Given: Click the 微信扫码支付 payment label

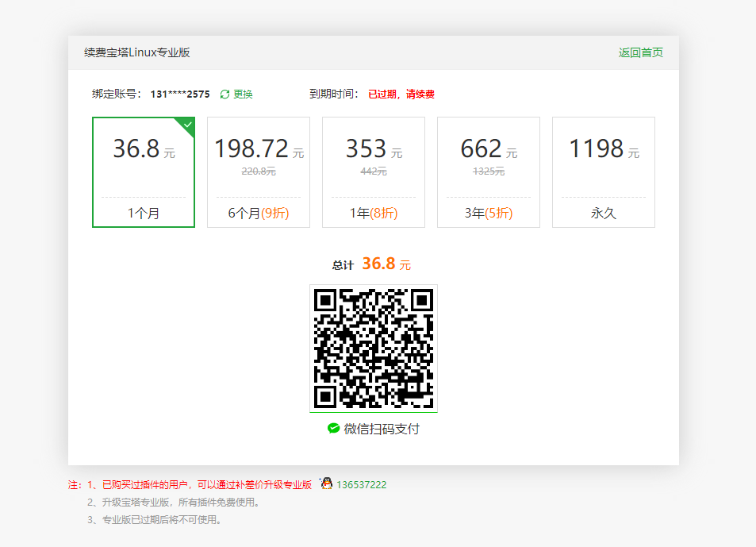Looking at the screenshot, I should point(382,428).
